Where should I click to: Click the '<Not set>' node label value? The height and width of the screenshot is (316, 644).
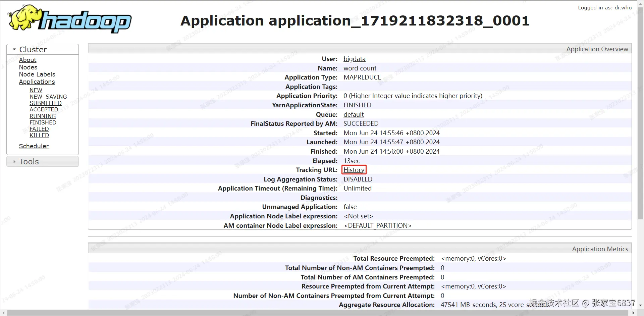tap(359, 216)
